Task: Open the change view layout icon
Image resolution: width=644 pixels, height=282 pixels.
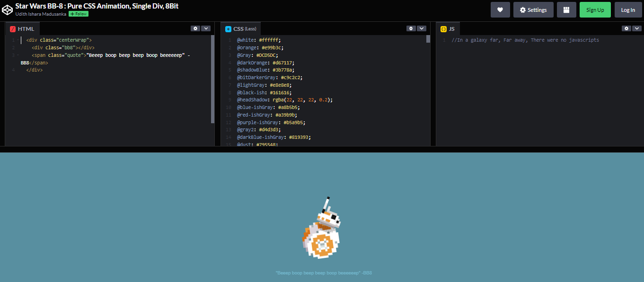Action: click(x=566, y=9)
